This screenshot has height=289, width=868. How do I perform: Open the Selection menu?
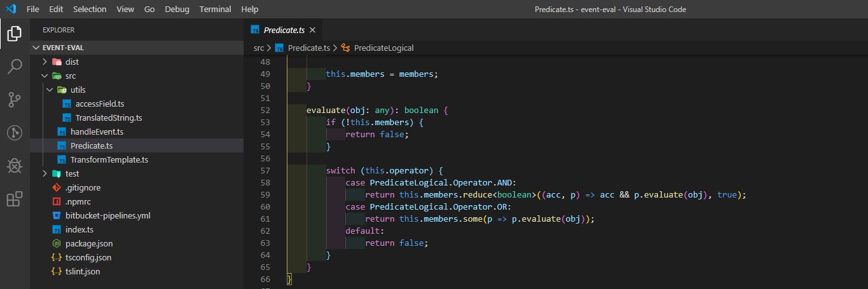90,10
